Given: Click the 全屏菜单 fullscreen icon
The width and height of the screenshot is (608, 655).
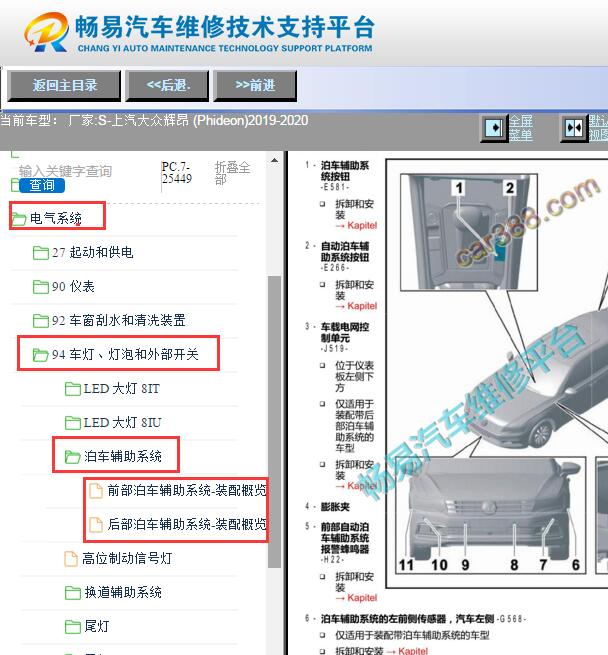Looking at the screenshot, I should (494, 128).
